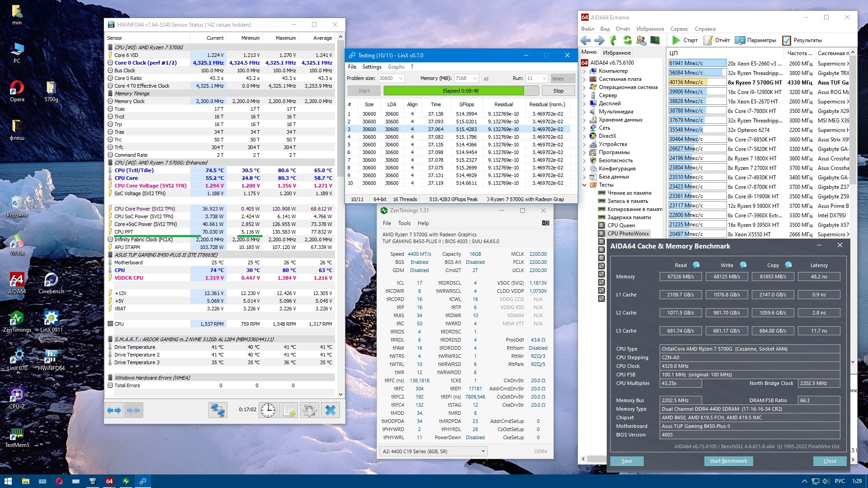This screenshot has width=868, height=488.
Task: Open LinX Memory (MiB) dropdown
Action: pyautogui.click(x=475, y=78)
